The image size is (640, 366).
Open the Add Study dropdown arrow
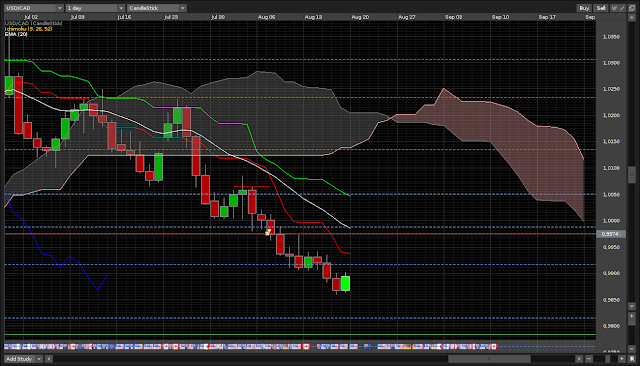(39, 359)
